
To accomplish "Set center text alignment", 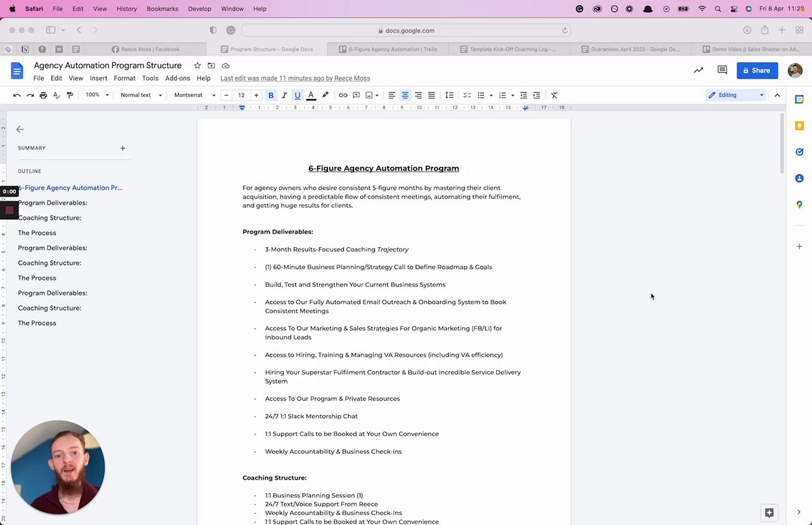I will 405,95.
